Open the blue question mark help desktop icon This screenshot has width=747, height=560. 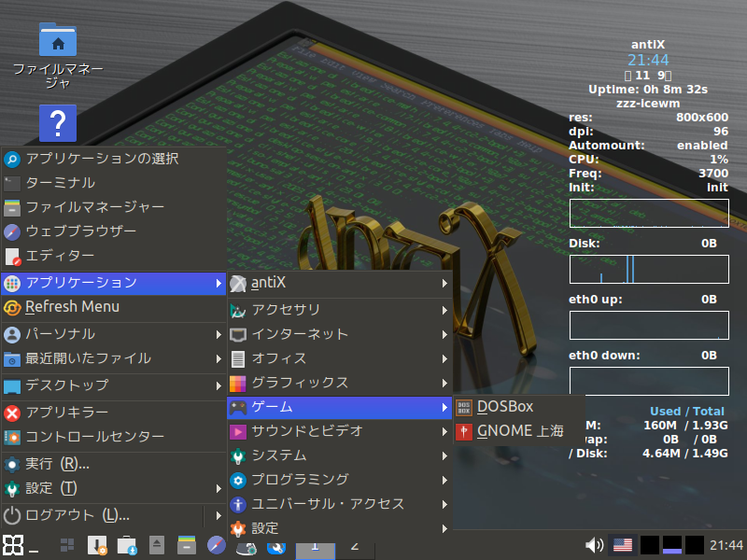58,123
